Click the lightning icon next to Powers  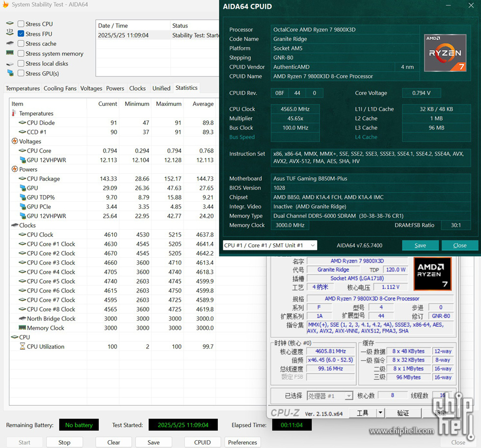click(x=15, y=169)
